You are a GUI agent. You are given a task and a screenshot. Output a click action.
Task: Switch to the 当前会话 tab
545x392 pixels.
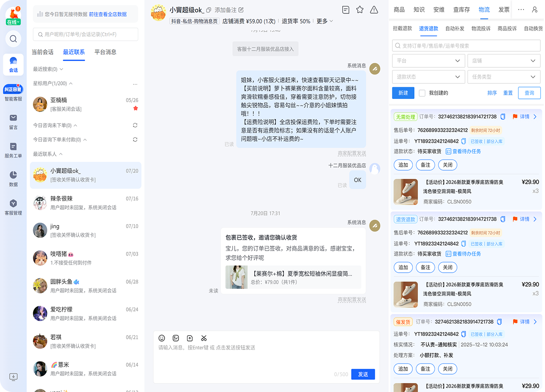tap(43, 52)
